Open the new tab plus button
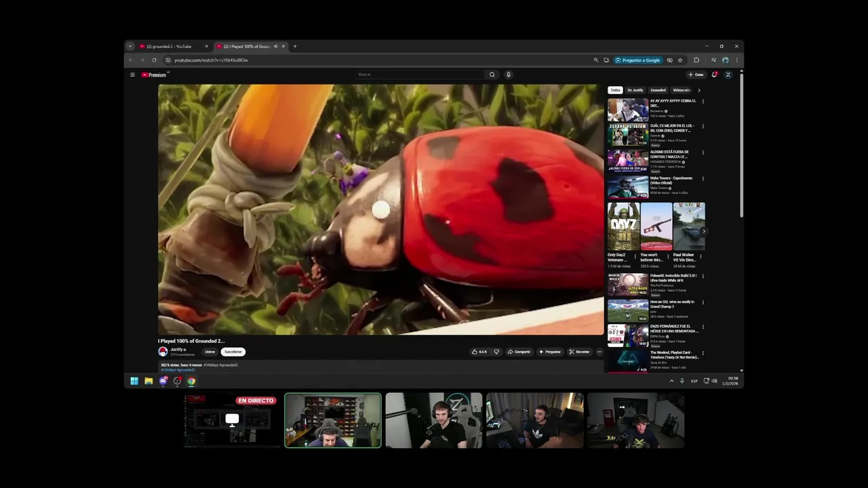The image size is (868, 488). click(294, 46)
